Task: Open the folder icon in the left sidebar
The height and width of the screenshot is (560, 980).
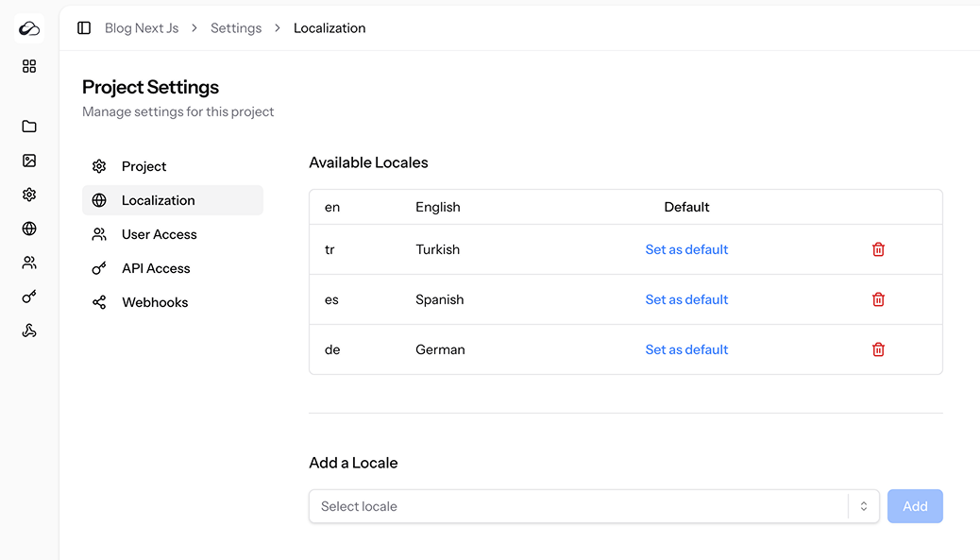Action: click(28, 126)
